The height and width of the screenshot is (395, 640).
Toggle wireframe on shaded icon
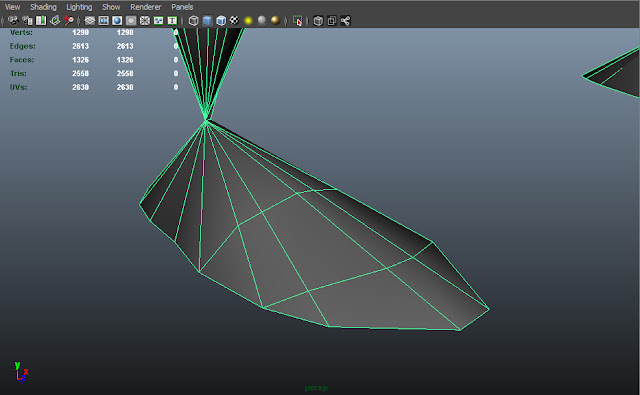click(x=221, y=20)
